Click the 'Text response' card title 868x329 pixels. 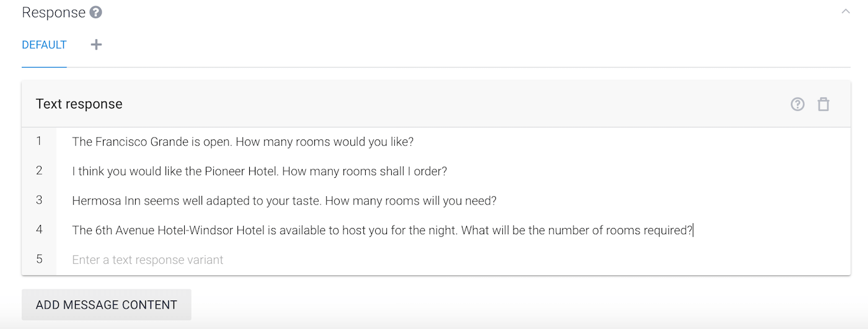pos(79,104)
